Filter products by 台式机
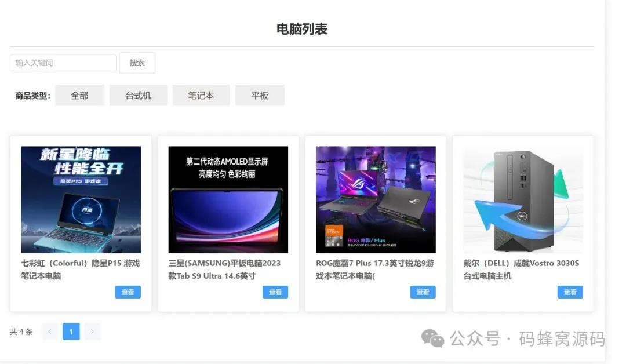 coord(138,96)
